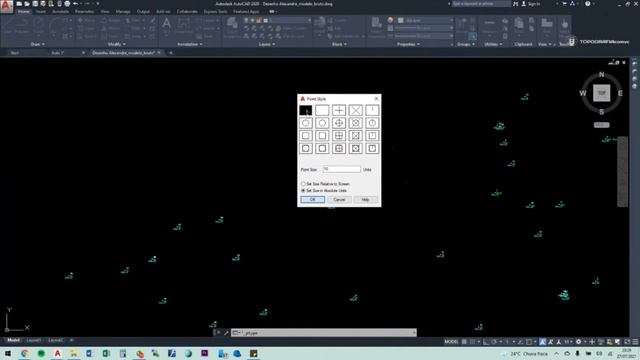Expand the Layers panel dropdown
This screenshot has width=640, height=360.
coord(267,44)
